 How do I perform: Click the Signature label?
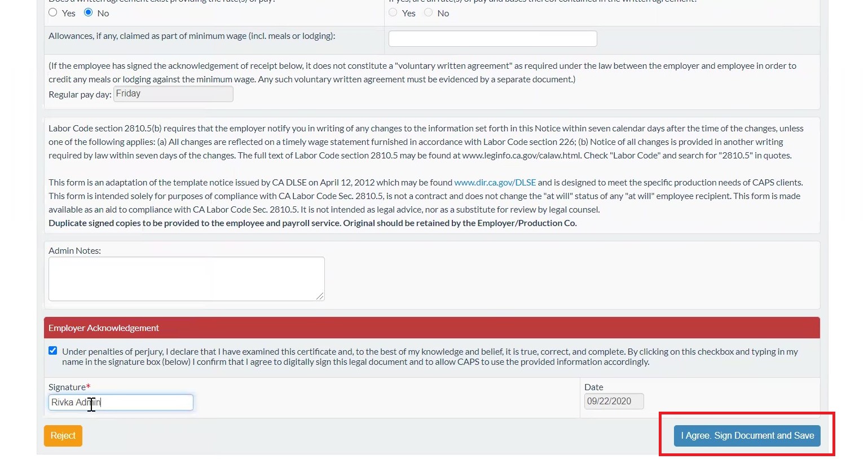pyautogui.click(x=69, y=387)
